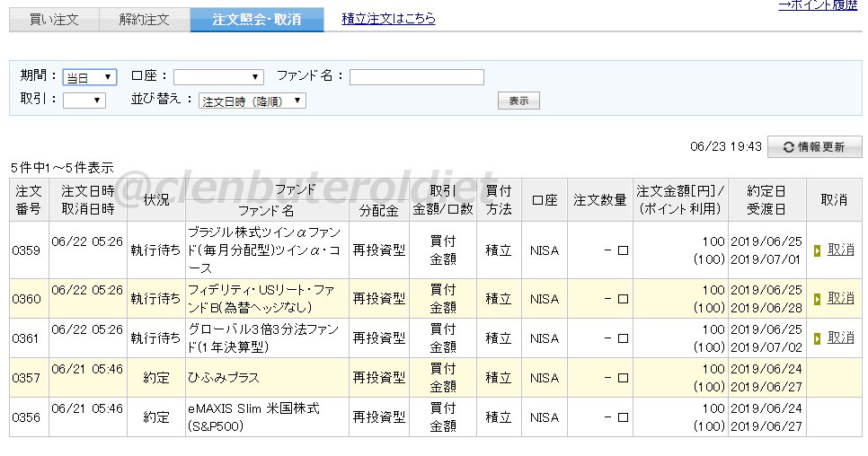
Task: Click date 2019/07/01 in order 0359
Action: point(766,259)
